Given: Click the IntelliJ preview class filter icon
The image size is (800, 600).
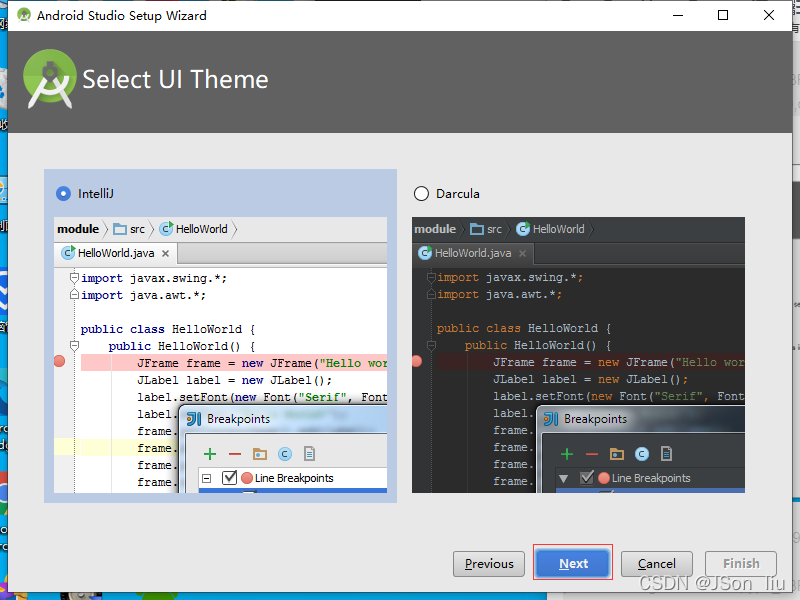Looking at the screenshot, I should point(285,454).
